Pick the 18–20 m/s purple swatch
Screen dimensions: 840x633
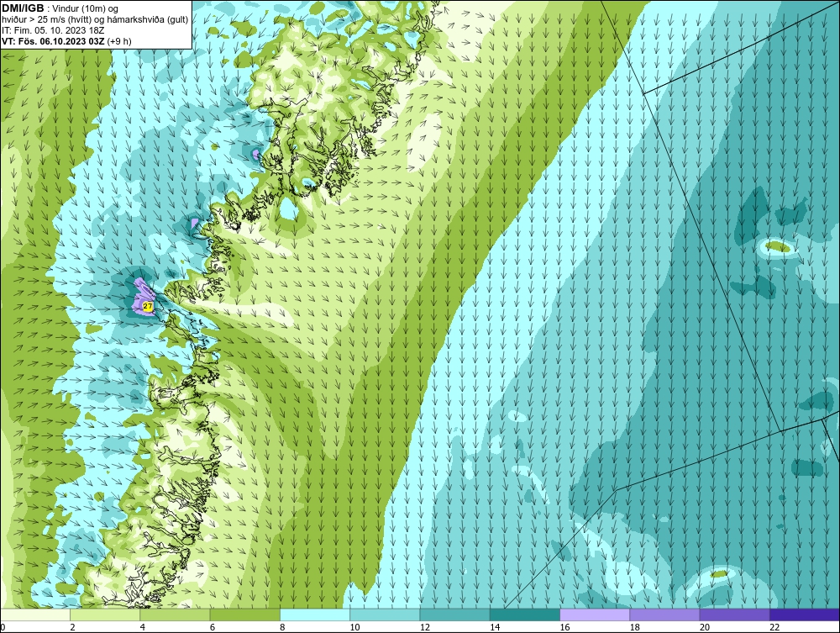(x=664, y=615)
